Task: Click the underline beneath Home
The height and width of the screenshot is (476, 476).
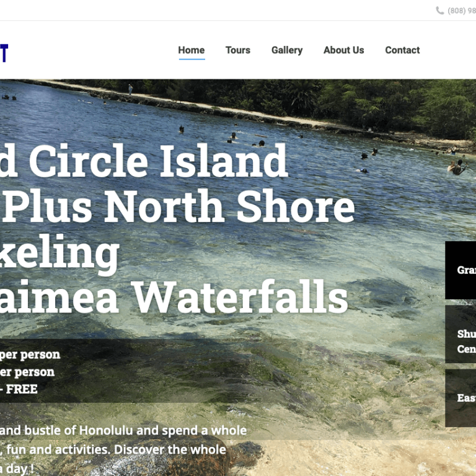Action: click(x=192, y=59)
